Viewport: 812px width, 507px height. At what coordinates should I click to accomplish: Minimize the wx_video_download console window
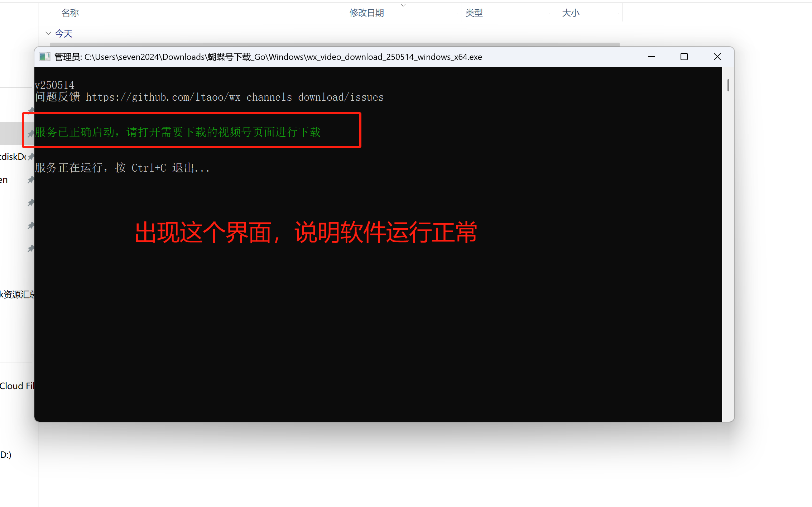652,57
